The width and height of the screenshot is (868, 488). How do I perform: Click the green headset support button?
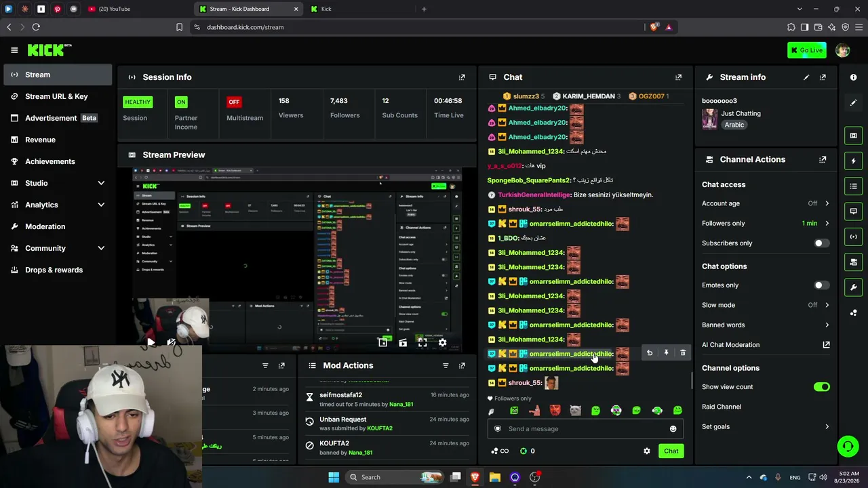pos(848,447)
